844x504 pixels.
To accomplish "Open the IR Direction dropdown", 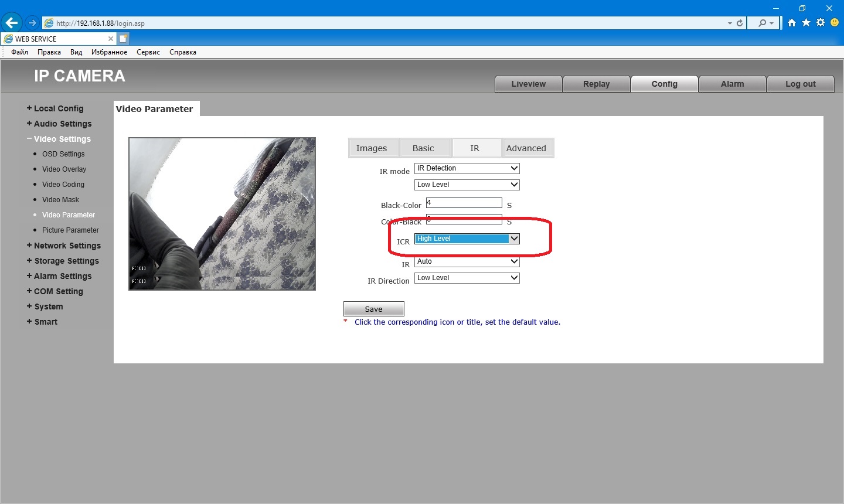I will [467, 278].
